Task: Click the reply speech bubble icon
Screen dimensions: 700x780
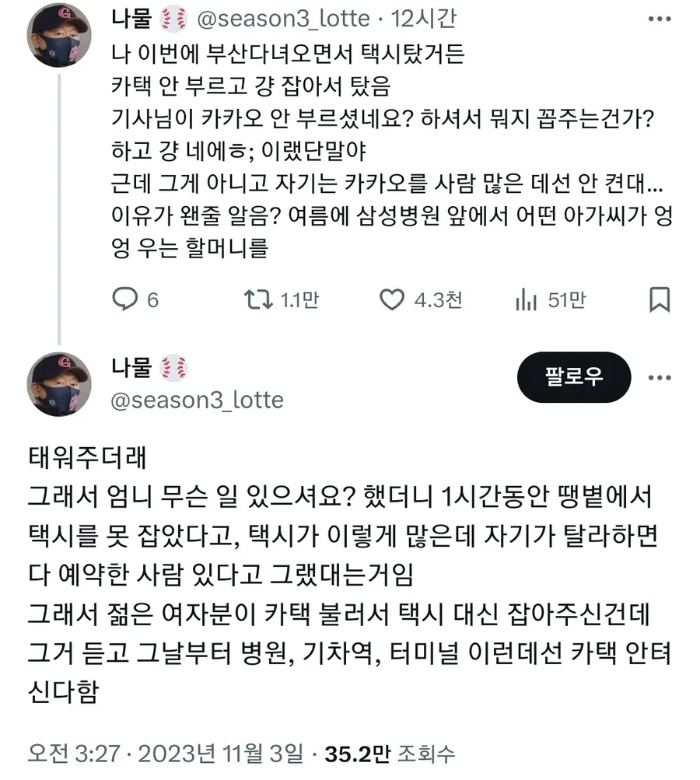Action: [125, 299]
